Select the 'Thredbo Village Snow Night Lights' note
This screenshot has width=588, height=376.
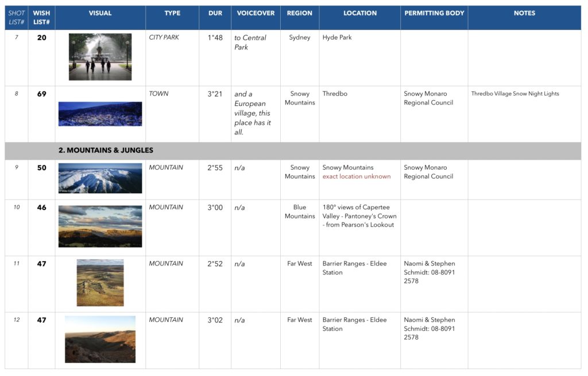tap(515, 94)
